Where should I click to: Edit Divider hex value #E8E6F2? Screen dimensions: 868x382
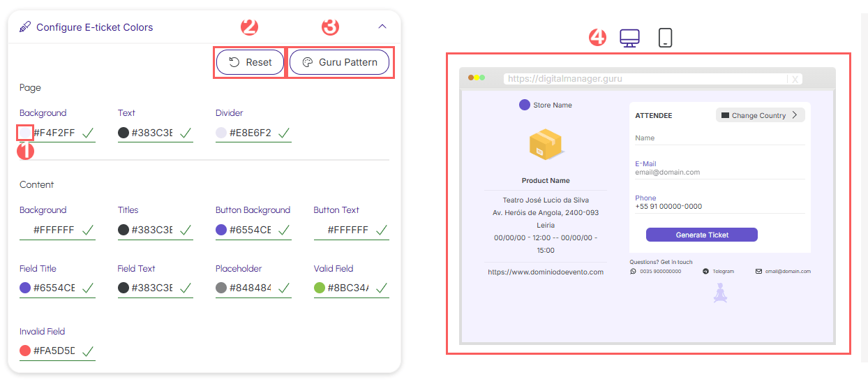point(250,133)
